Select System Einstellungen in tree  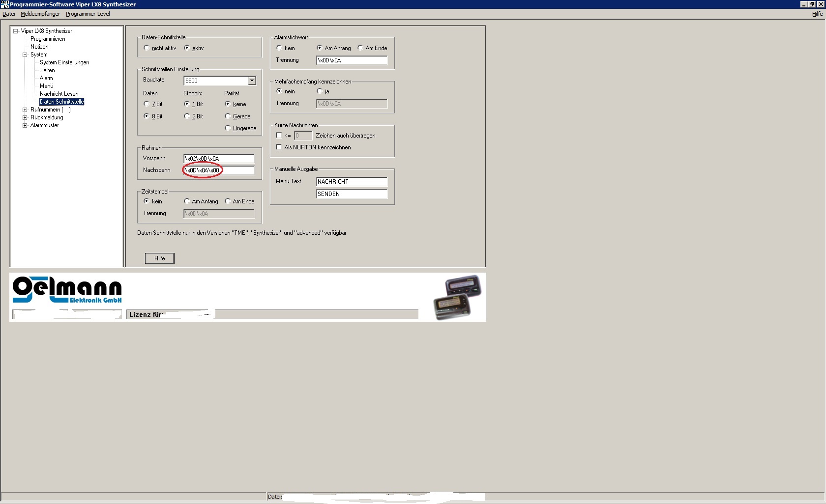coord(64,62)
